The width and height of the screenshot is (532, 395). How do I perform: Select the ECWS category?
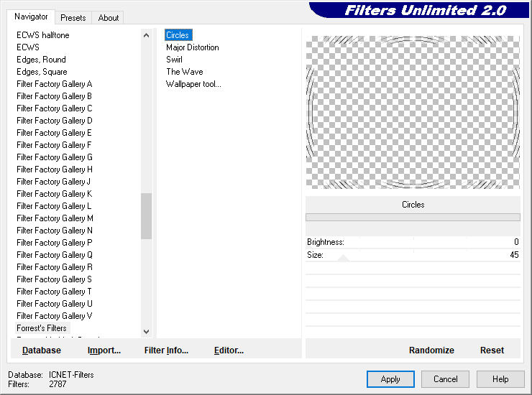tap(28, 47)
